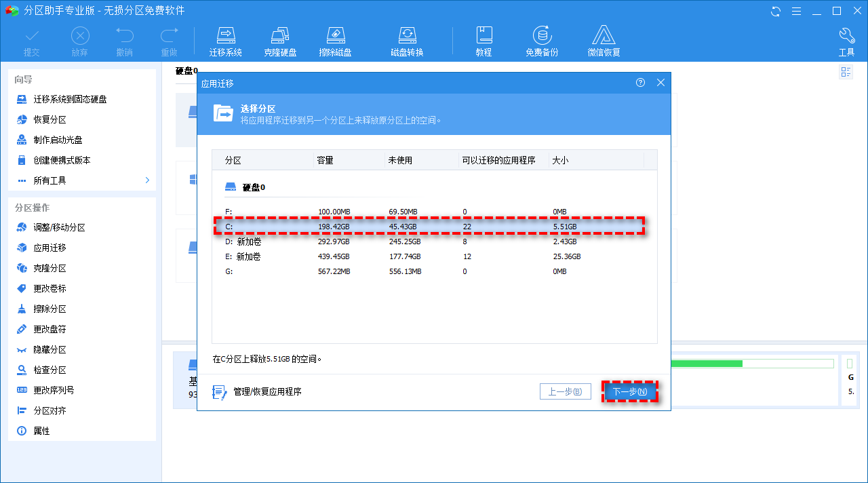Click the refresh icon in title bar
868x483 pixels.
click(774, 11)
